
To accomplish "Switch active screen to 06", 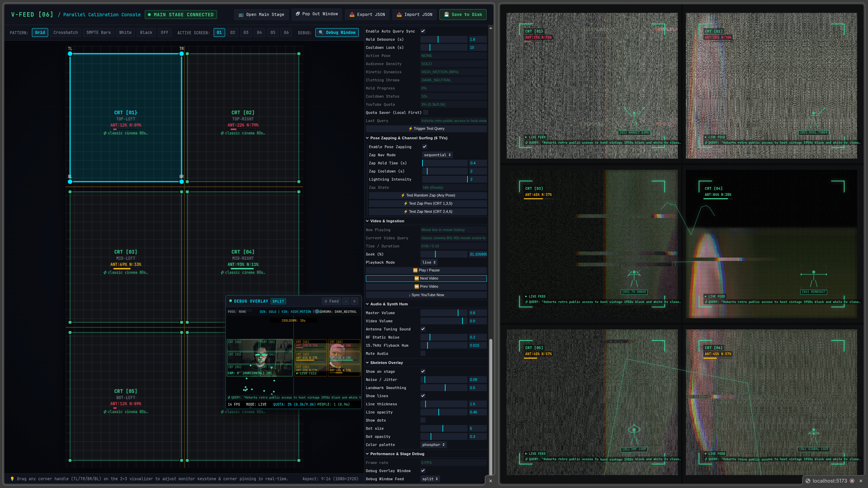I will click(286, 33).
